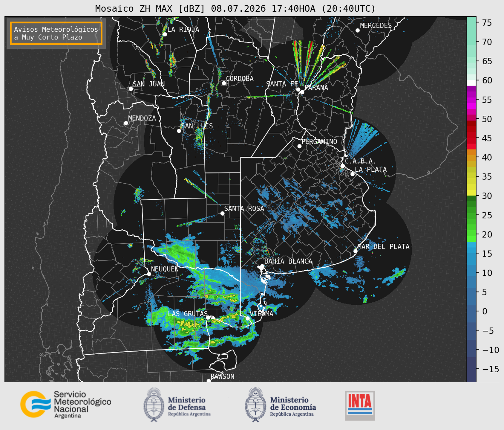Viewport: 504px width, 430px height.
Task: Click the CÓRDOBA city marker dot
Action: (x=224, y=83)
